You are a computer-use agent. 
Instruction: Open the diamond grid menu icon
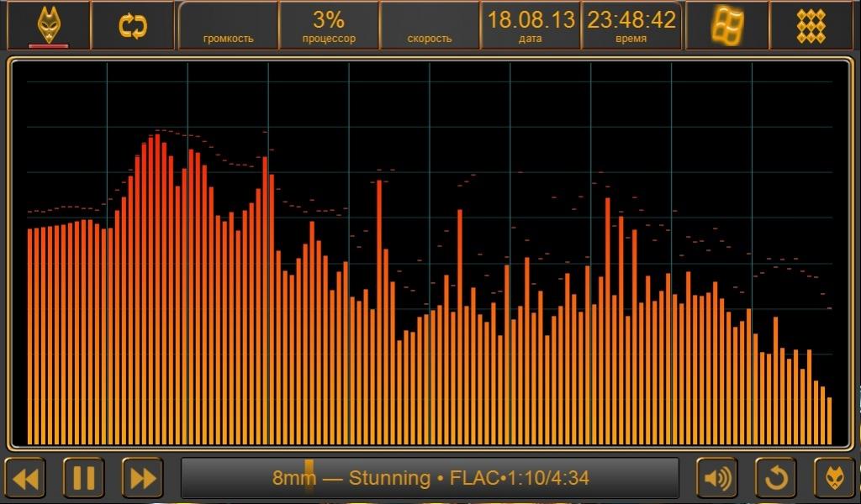click(x=811, y=25)
